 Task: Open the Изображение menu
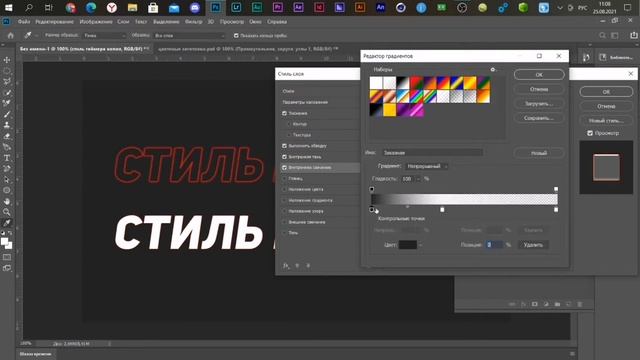click(96, 22)
